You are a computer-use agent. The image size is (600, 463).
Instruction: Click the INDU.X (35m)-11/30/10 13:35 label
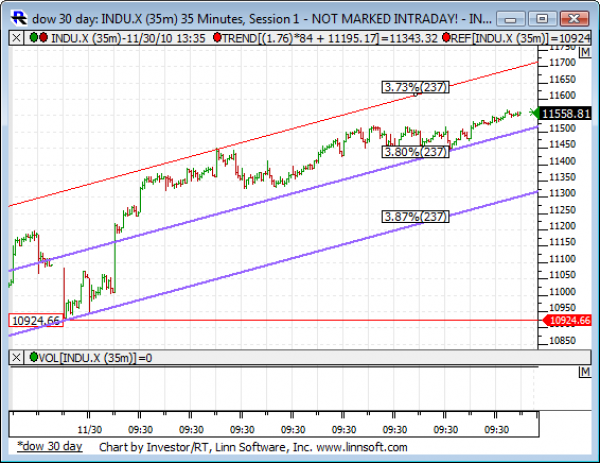pos(128,38)
